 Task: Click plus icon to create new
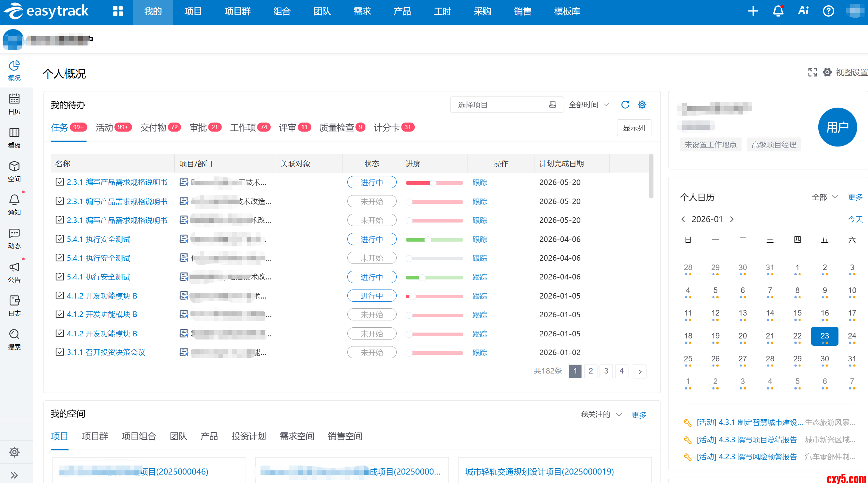click(x=753, y=11)
